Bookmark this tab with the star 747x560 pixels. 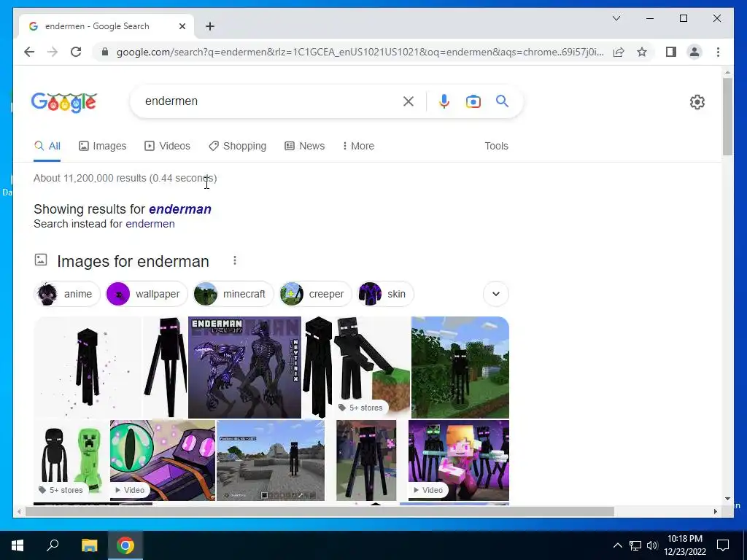point(642,52)
